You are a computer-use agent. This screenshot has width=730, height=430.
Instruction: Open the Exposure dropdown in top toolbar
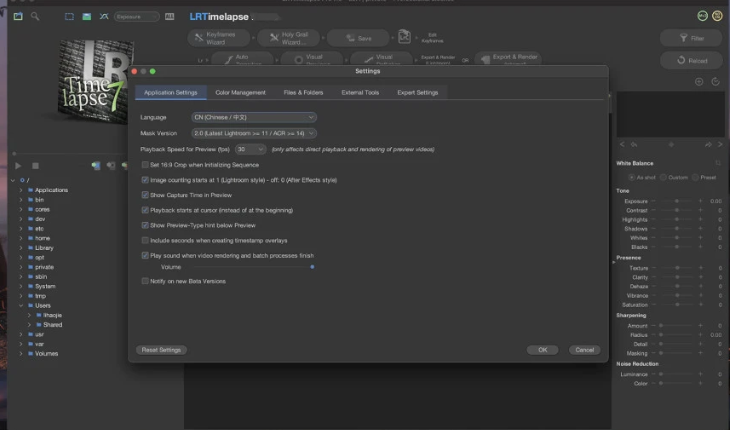(x=136, y=17)
